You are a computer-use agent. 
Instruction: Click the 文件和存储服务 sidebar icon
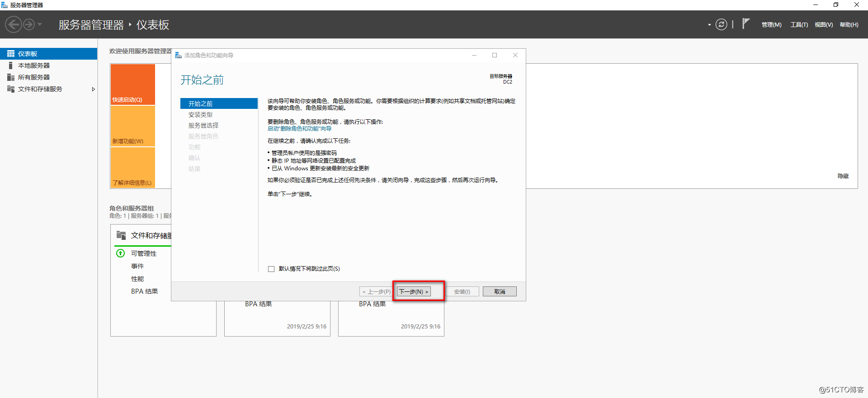point(11,89)
